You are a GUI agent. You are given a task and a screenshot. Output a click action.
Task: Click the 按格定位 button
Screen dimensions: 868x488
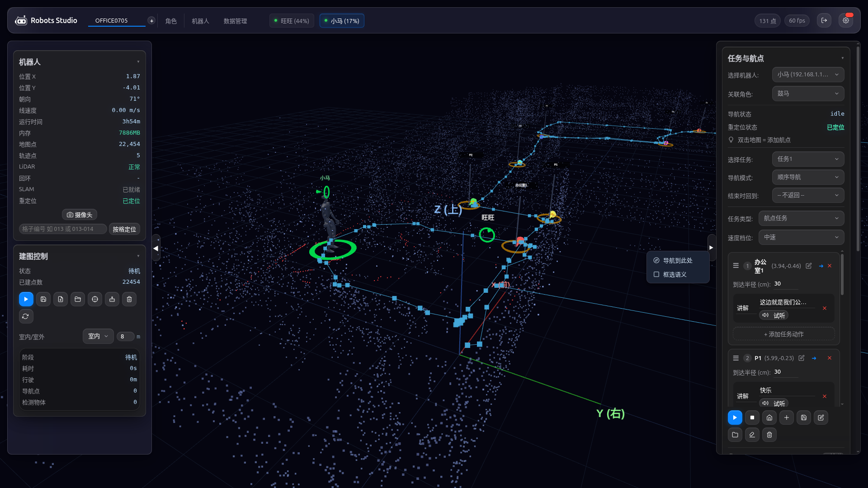click(x=124, y=229)
